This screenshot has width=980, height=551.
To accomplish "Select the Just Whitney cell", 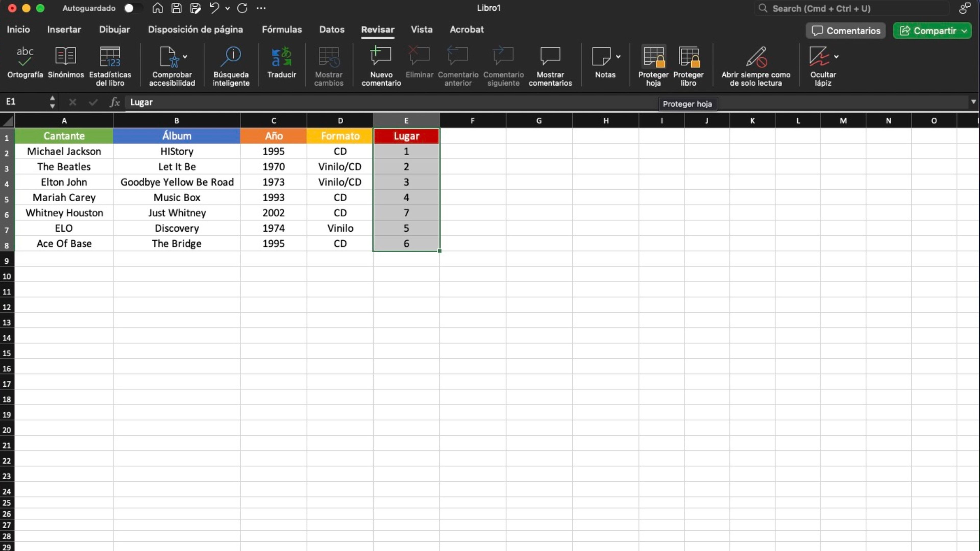I will coord(177,213).
